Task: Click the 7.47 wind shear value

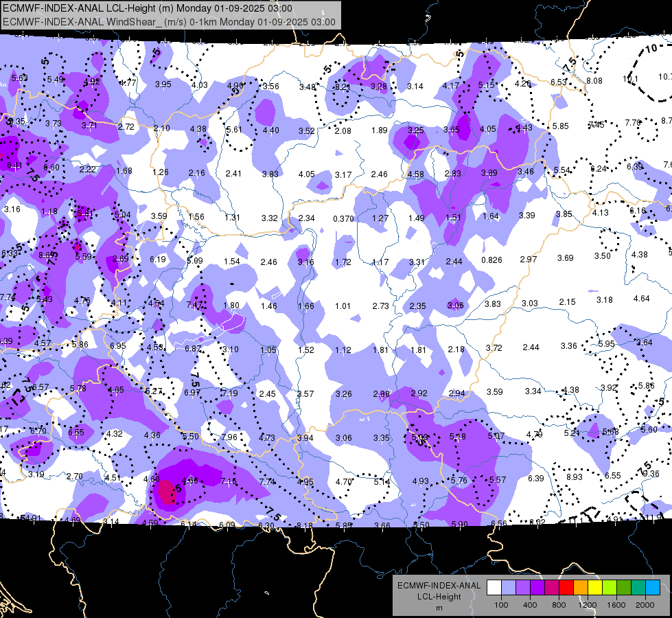Action: (x=194, y=305)
